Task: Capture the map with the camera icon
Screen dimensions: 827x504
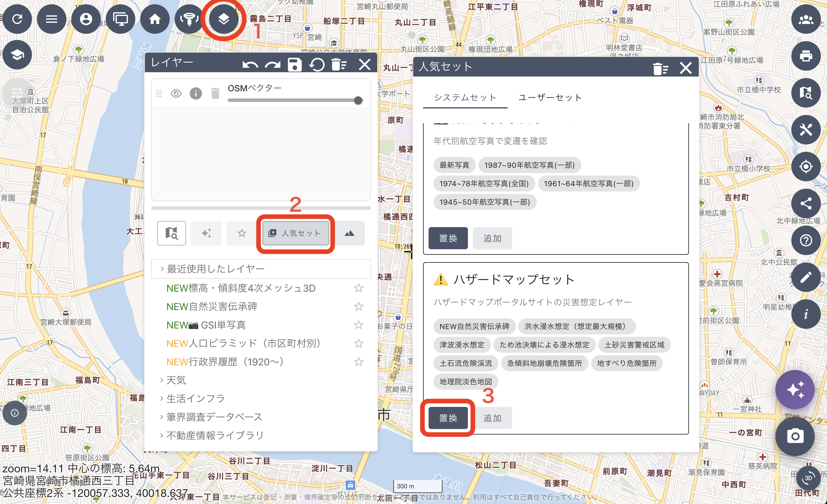Action: click(x=795, y=436)
